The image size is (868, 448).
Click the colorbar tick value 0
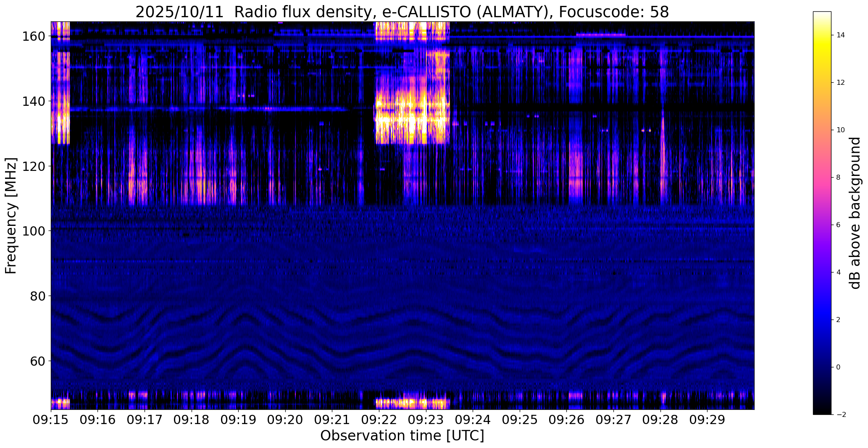click(839, 367)
